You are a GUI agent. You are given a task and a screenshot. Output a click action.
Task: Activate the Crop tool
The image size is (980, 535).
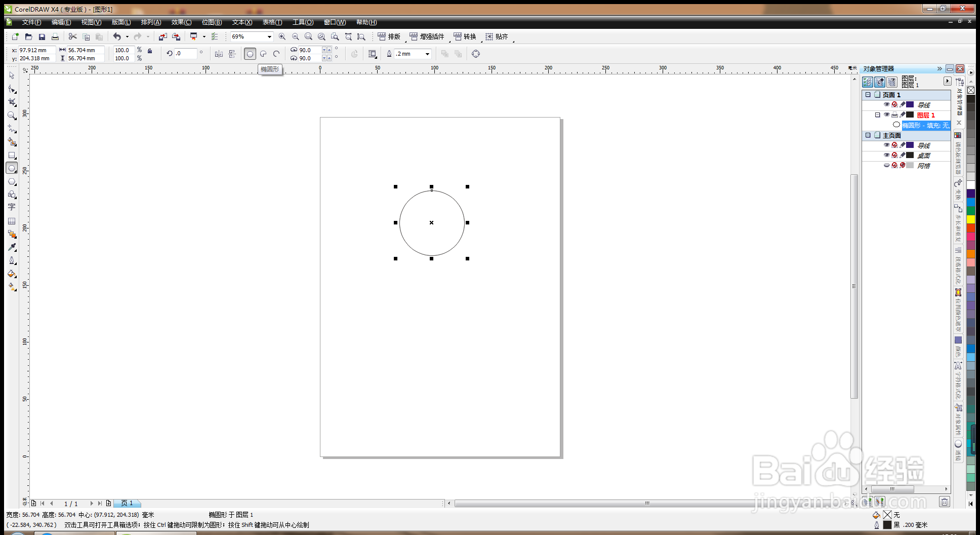click(12, 102)
